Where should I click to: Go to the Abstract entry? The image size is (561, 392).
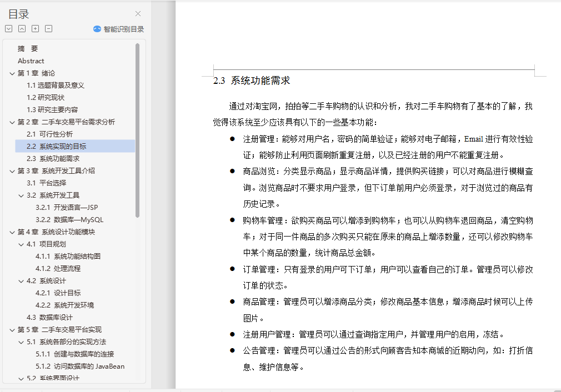click(x=31, y=61)
